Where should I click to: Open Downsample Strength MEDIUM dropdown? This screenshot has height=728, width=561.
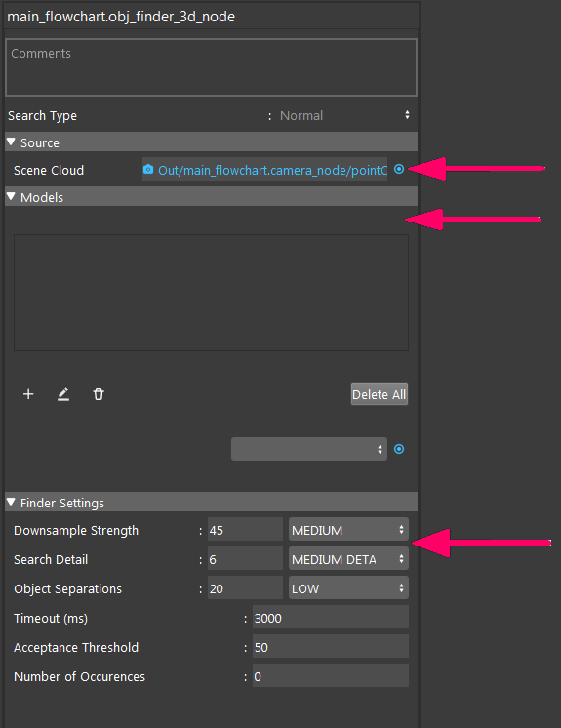tap(348, 530)
